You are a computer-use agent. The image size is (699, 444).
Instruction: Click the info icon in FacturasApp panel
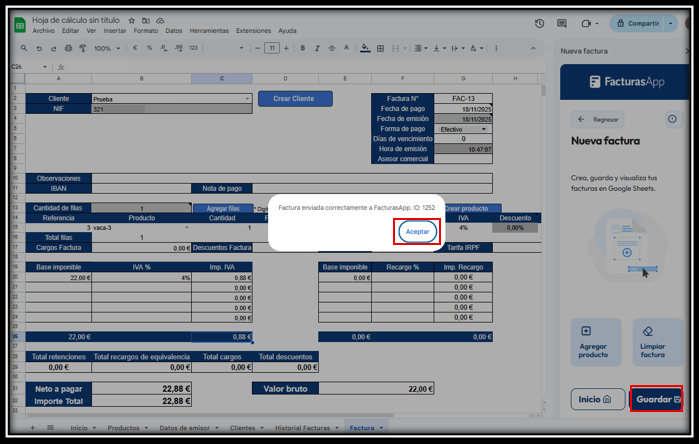(x=672, y=119)
